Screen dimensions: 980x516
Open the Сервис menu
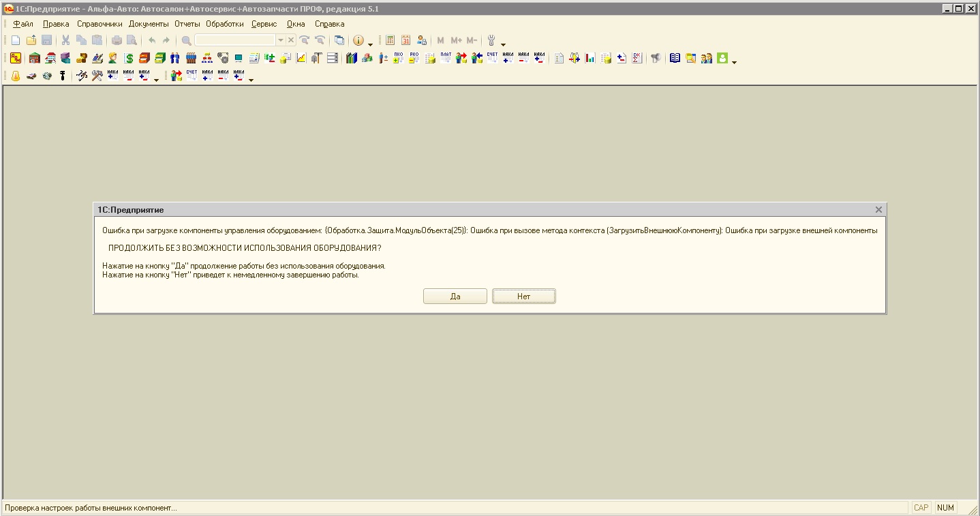264,24
